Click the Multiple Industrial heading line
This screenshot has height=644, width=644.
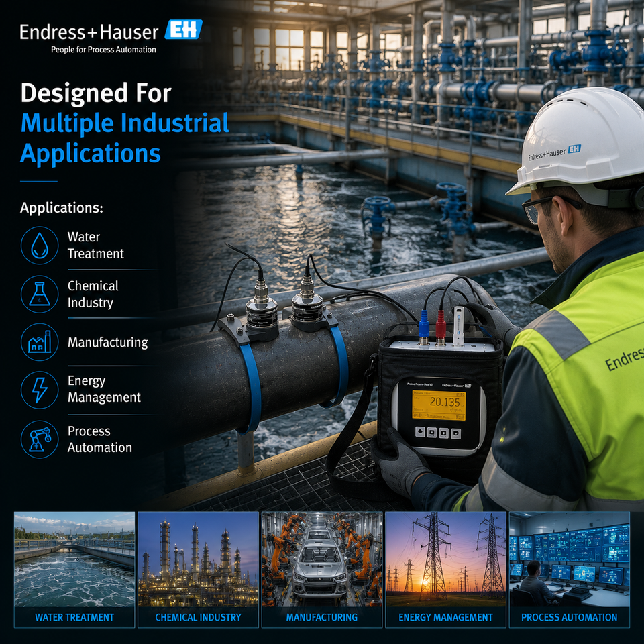click(125, 123)
